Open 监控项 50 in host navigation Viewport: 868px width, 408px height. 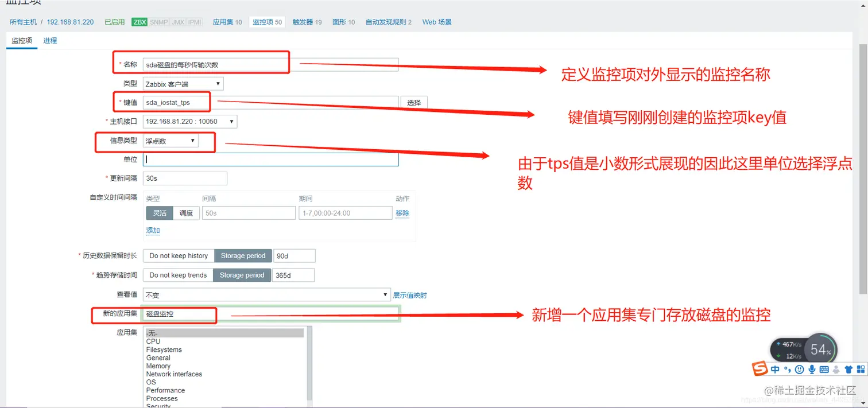pos(268,22)
